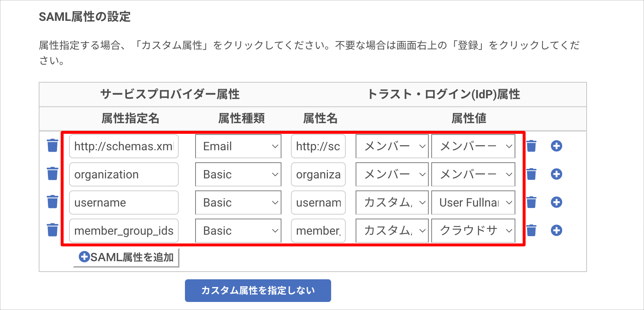Click plus icon on member_group_ids row
Screen dimensions: 644x310
point(556,230)
